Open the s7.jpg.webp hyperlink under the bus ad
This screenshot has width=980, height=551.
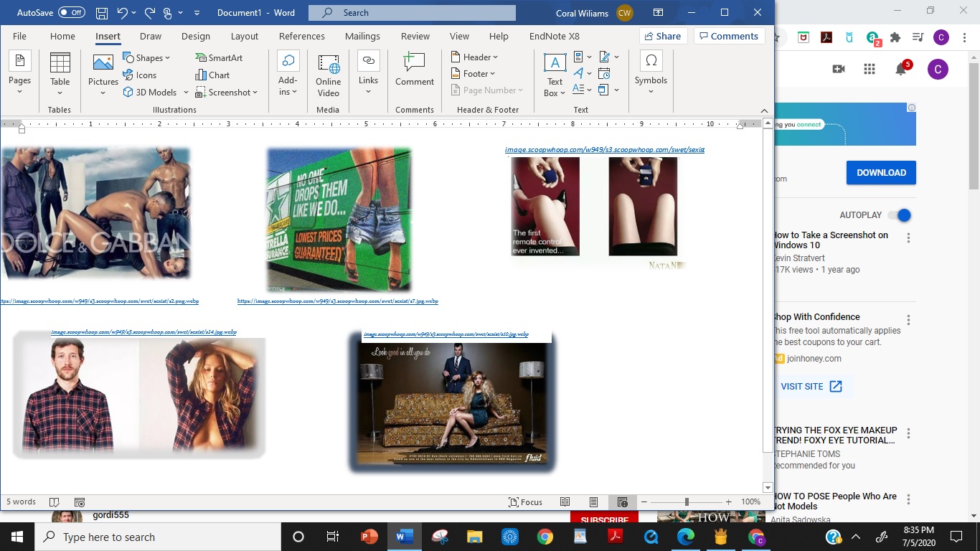coord(338,301)
